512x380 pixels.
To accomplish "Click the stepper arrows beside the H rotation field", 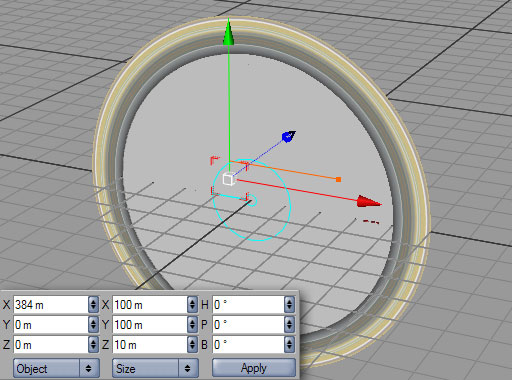I will (289, 304).
